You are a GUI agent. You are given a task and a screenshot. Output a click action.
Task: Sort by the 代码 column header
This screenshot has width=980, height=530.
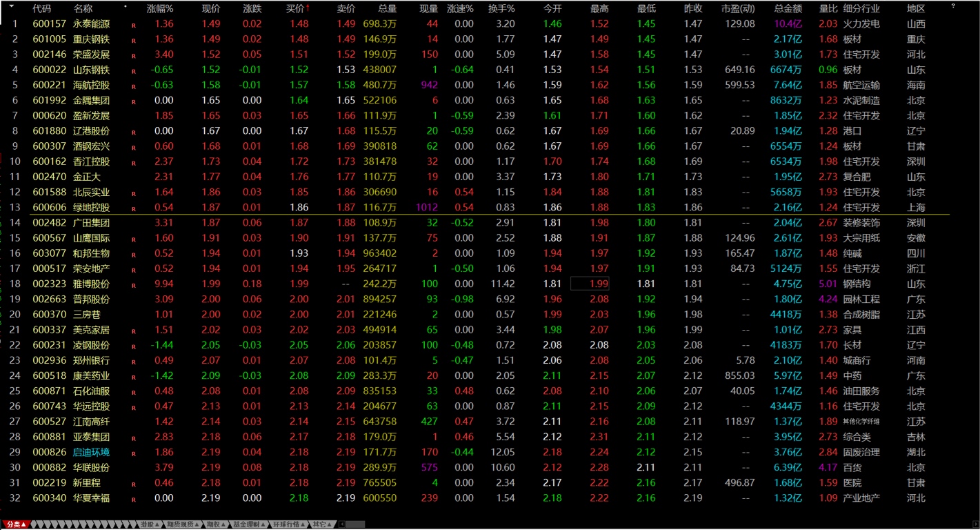[41, 8]
